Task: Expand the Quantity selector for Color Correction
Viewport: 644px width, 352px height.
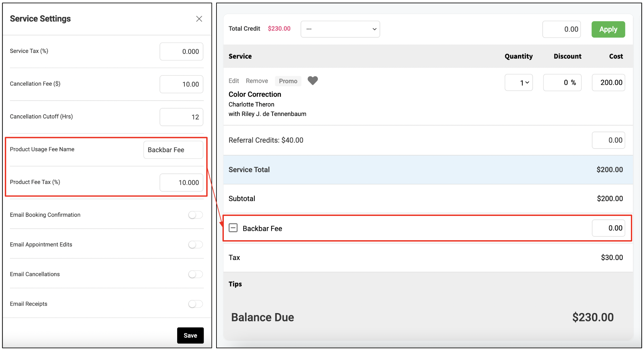Action: (519, 83)
